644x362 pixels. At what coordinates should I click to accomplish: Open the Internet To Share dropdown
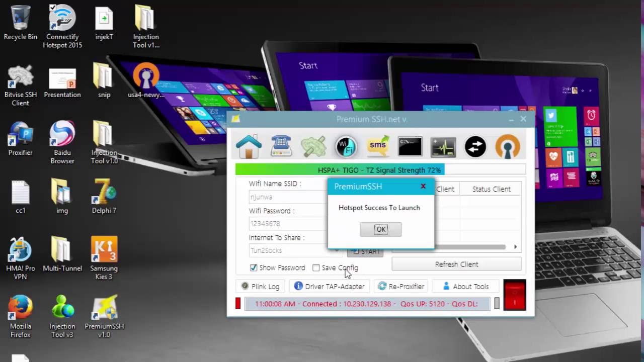[x=295, y=250]
